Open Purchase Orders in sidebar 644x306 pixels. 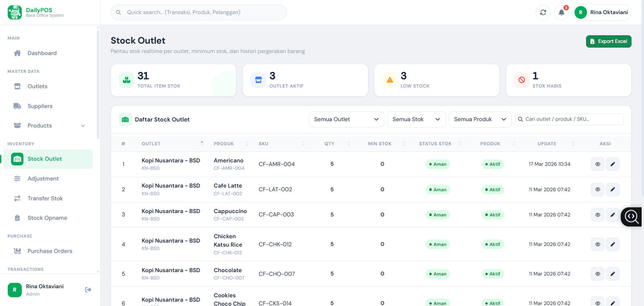coord(48,251)
